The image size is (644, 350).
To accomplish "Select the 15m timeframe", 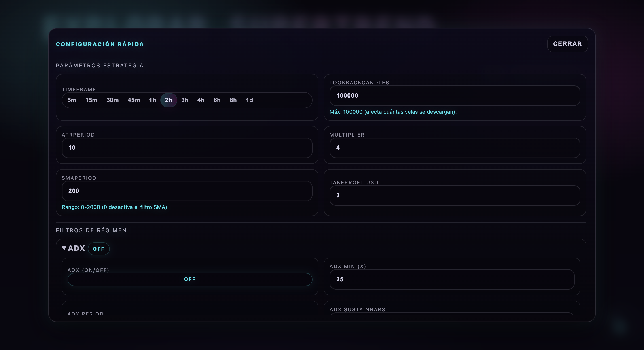I will click(x=91, y=100).
